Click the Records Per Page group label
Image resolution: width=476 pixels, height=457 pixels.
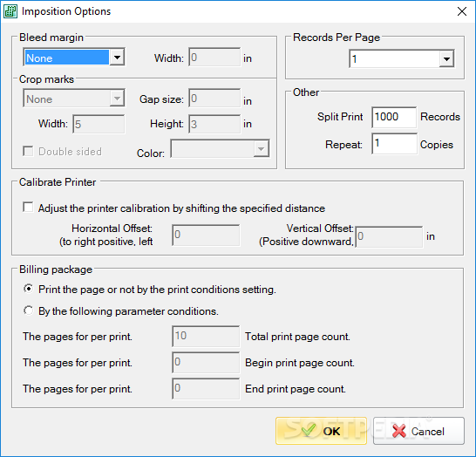click(337, 38)
